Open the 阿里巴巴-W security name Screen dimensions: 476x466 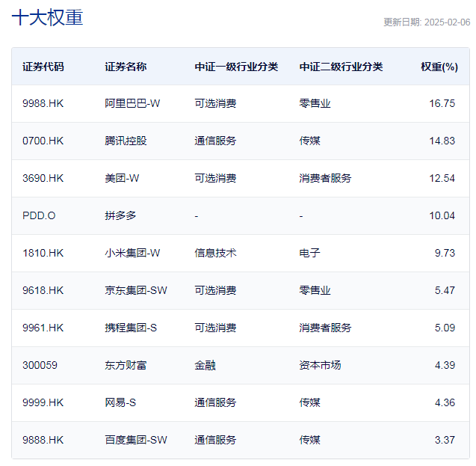132,103
